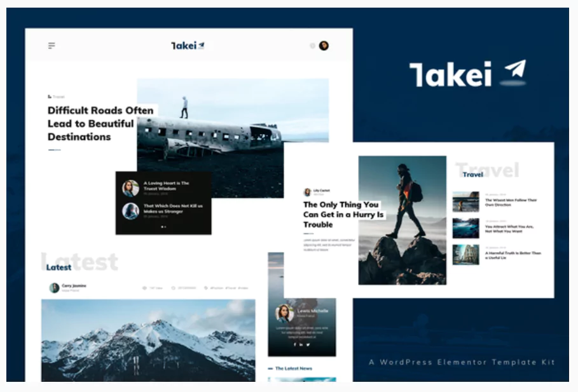
Task: Click the comments bubble icon under Latest
Action: 173,288
